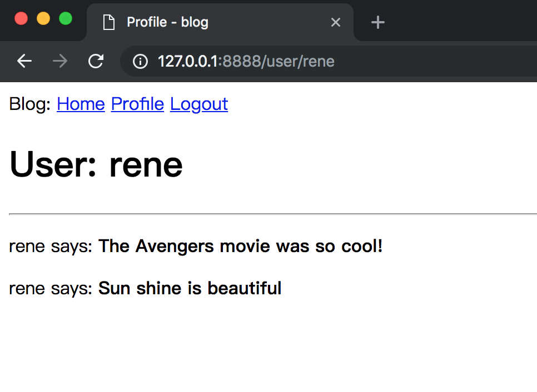Click the red window close button
The image size is (537, 392).
click(x=21, y=18)
